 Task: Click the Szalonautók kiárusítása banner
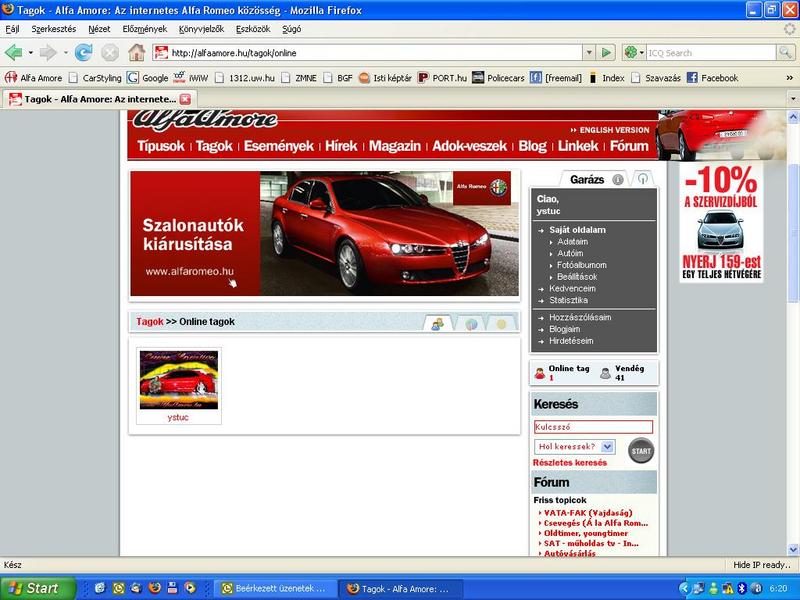point(324,233)
